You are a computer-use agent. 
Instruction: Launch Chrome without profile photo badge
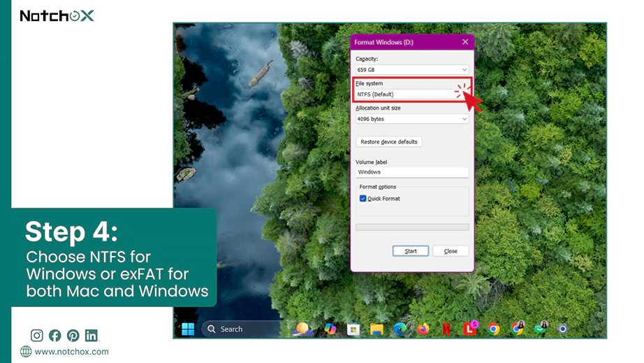[494, 329]
